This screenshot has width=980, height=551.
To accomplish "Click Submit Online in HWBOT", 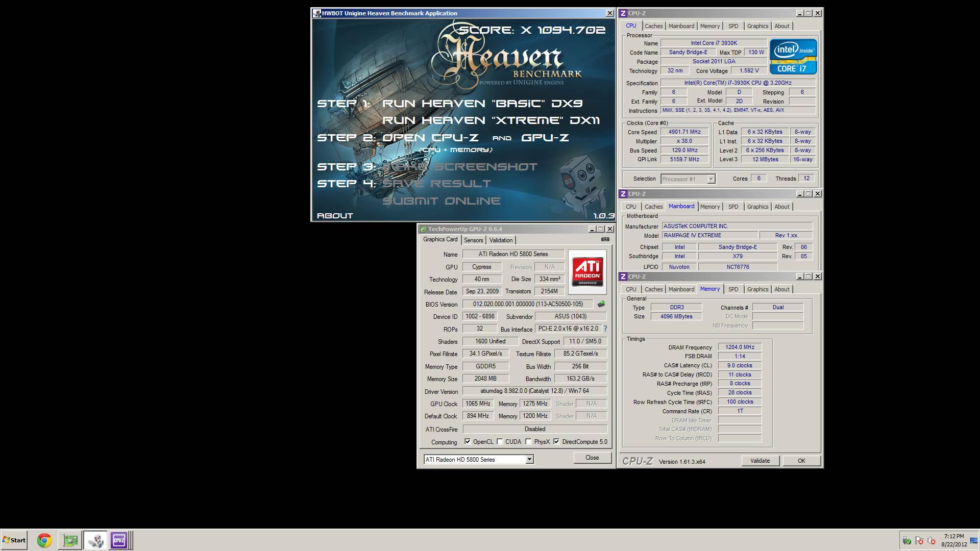I will tap(442, 201).
